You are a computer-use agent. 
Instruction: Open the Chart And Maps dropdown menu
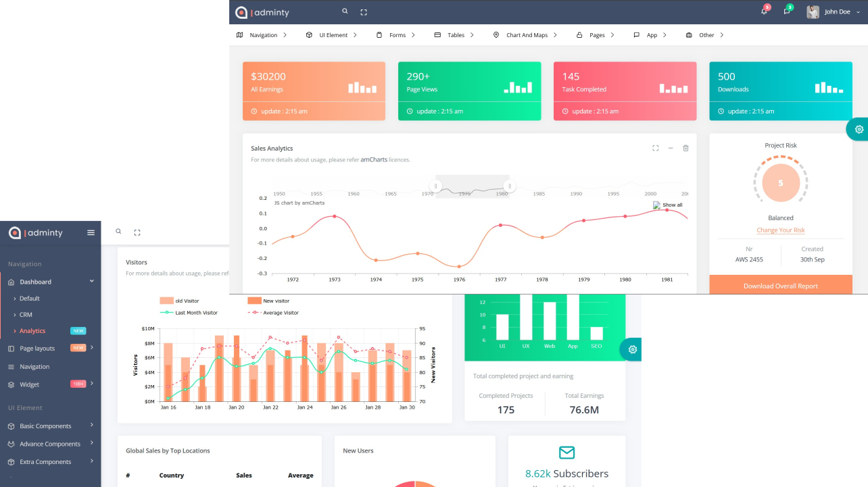pyautogui.click(x=526, y=35)
